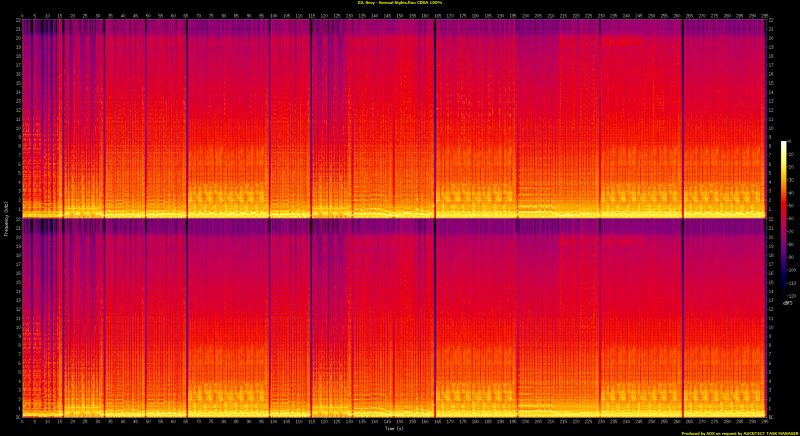Click the Frequency (kHz) axis label on left

5,218
